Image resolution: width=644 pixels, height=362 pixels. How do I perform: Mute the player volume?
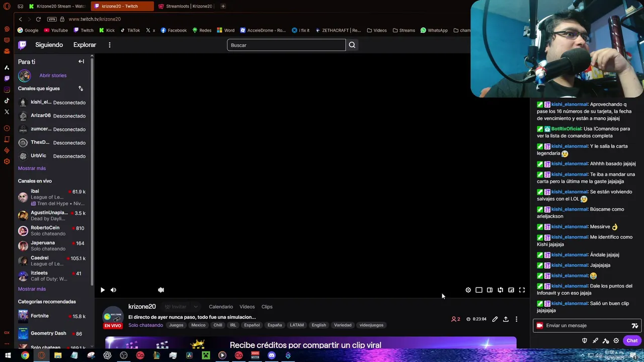(113, 290)
